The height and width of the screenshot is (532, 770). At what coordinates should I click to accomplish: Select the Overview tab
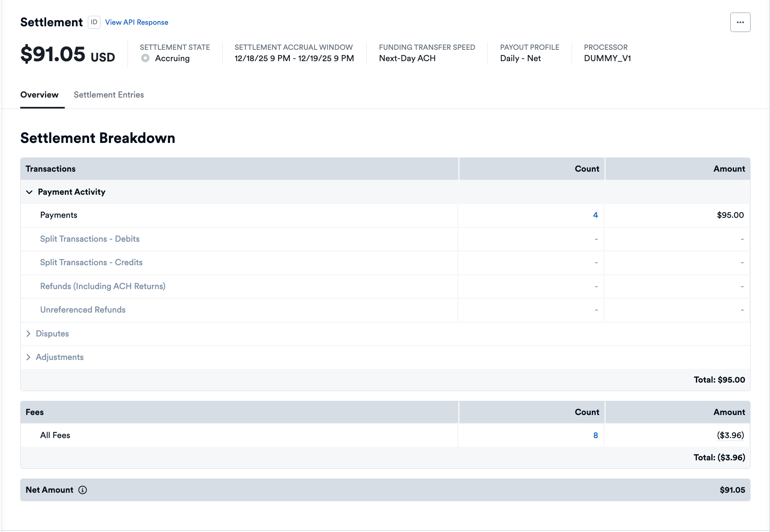pyautogui.click(x=39, y=95)
